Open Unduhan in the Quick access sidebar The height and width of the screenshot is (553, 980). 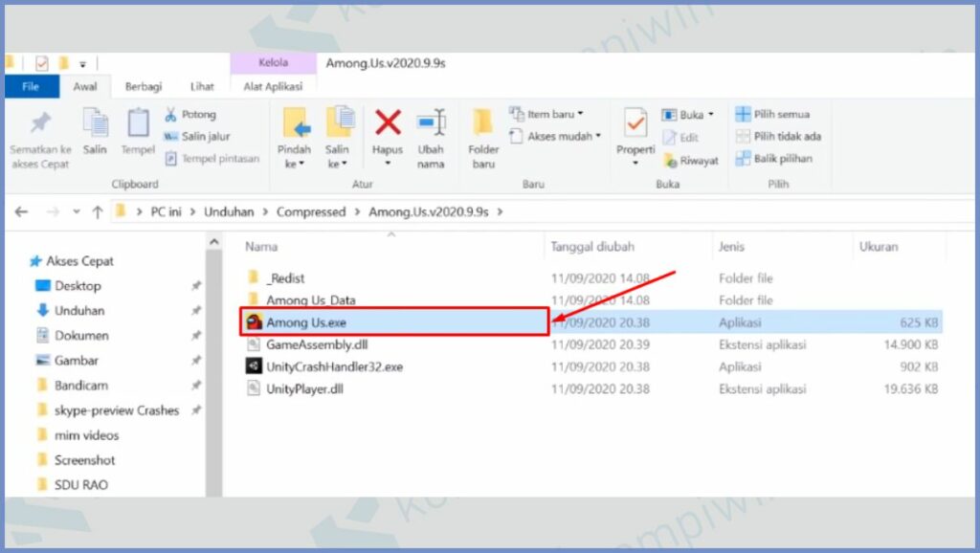click(79, 311)
